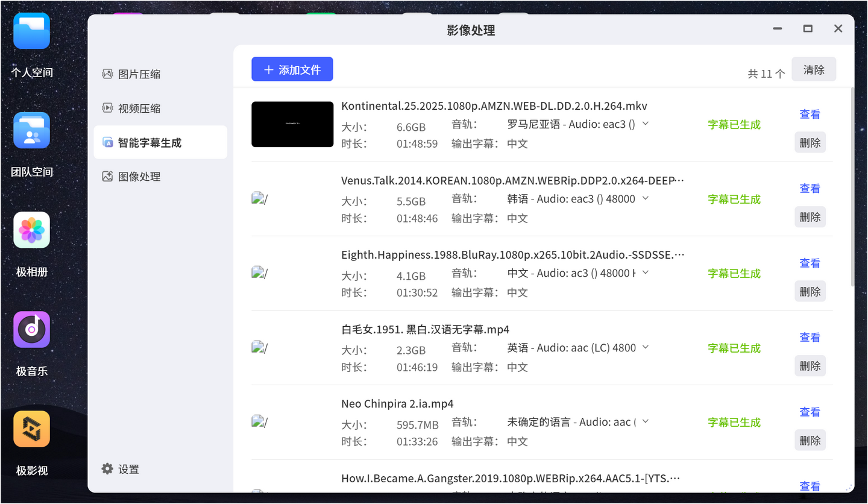The image size is (868, 504).
Task: Click 字幕已生成 status for Eighth.Happiness.1988
Action: 734,273
